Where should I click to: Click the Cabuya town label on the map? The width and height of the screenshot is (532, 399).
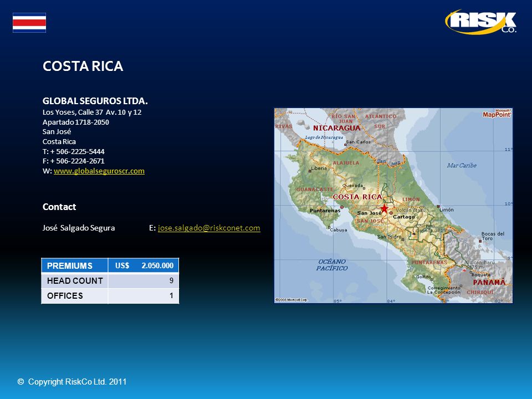pyautogui.click(x=339, y=230)
